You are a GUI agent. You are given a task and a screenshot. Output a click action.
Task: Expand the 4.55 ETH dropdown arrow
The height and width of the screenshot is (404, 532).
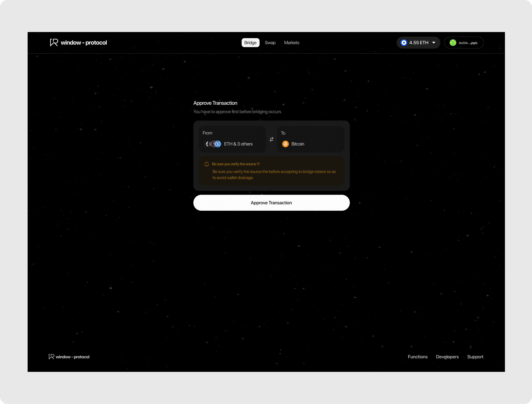pyautogui.click(x=434, y=43)
